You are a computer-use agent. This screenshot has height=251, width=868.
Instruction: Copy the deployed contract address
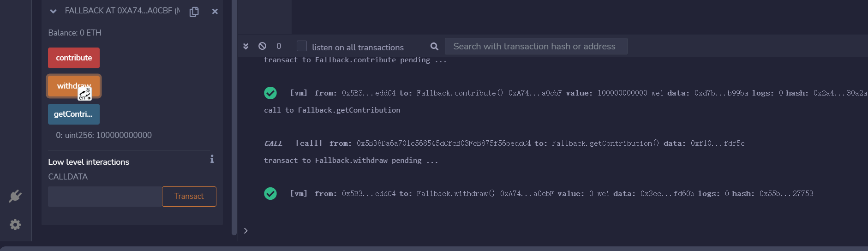tap(194, 12)
